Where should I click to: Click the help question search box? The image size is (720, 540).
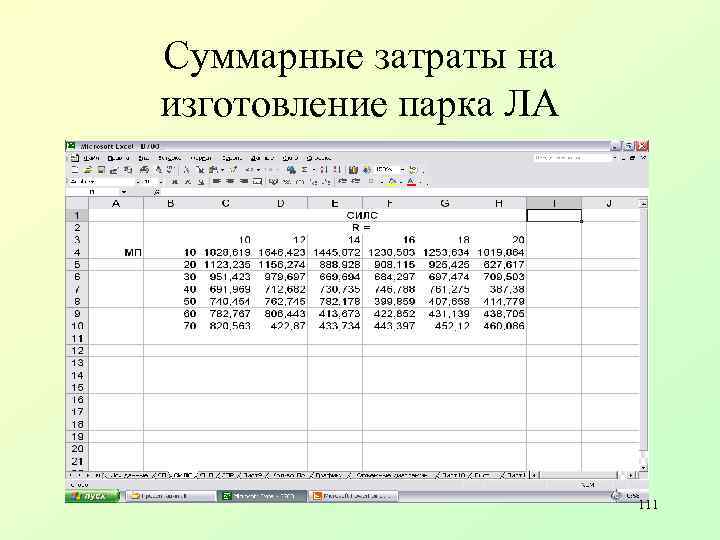point(572,158)
